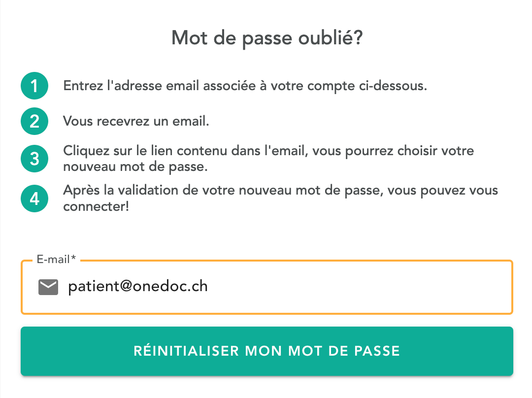Click the "Vous recevrez un email" text
Viewport: 532px width, 398px height.
pos(136,121)
